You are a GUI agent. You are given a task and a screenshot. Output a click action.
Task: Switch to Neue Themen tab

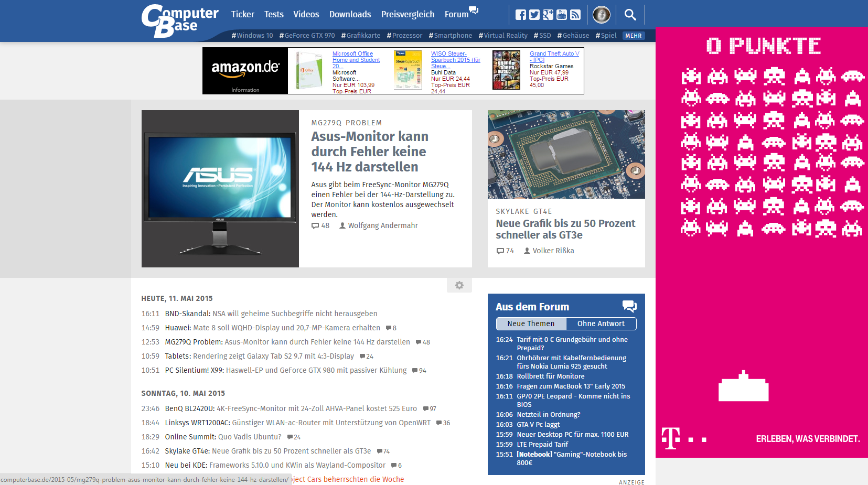531,324
